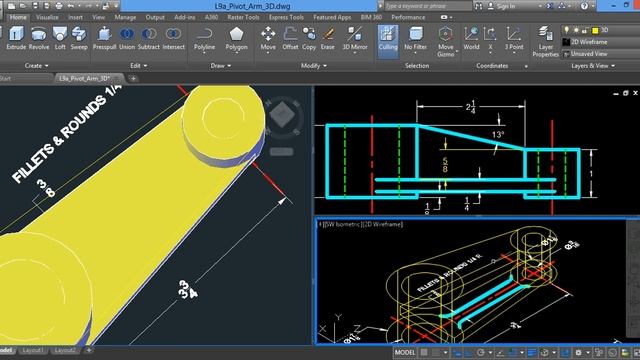This screenshot has height=360, width=640.
Task: Select the Loft tool
Action: (60, 38)
